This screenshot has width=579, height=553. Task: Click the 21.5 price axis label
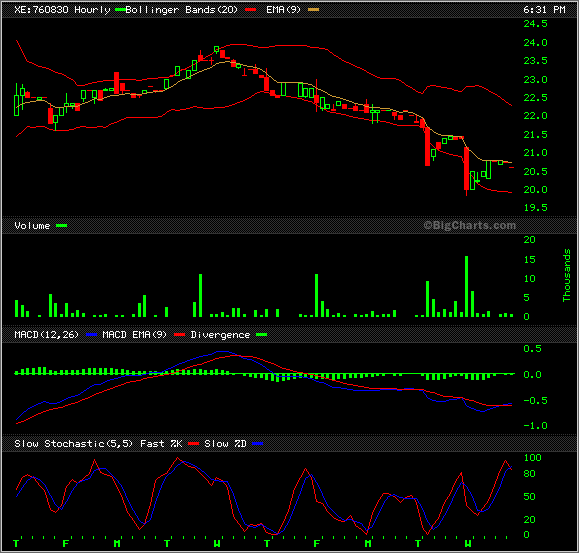535,135
